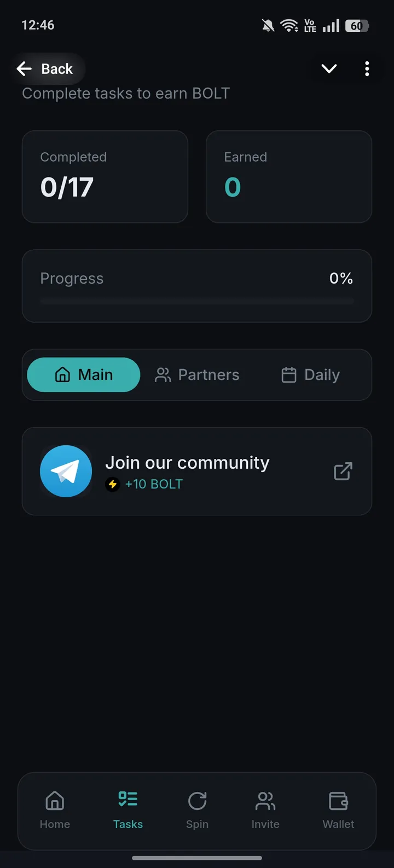Viewport: 394px width, 868px height.
Task: Tap the Earned 0 card
Action: pos(288,176)
